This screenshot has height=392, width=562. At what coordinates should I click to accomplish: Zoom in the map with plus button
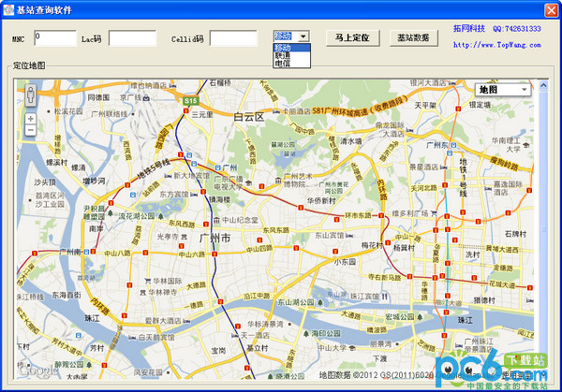(31, 119)
